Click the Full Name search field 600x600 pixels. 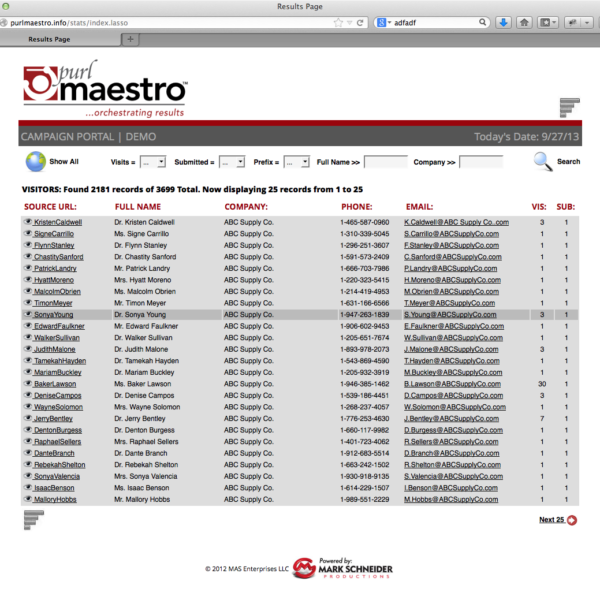tap(385, 162)
